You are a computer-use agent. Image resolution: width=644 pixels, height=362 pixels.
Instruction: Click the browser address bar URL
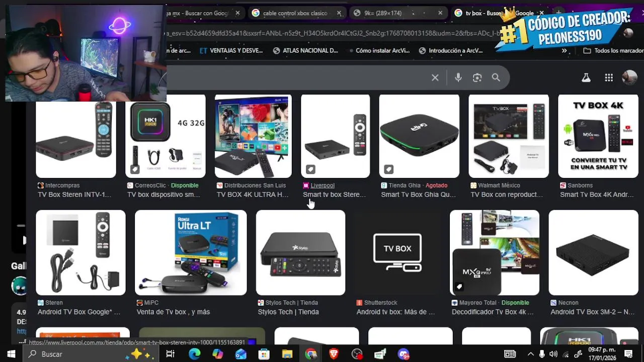click(332, 33)
